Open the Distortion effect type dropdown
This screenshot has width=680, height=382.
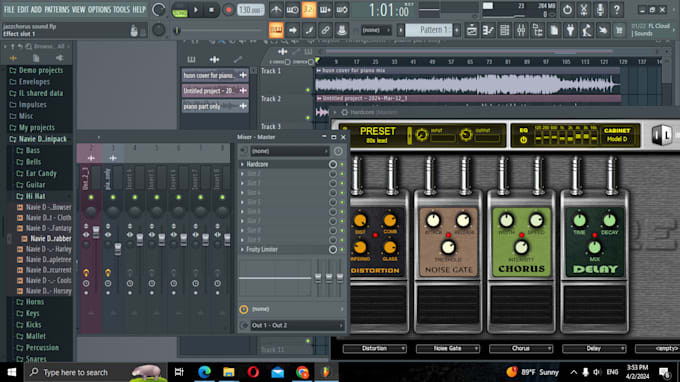pyautogui.click(x=374, y=348)
